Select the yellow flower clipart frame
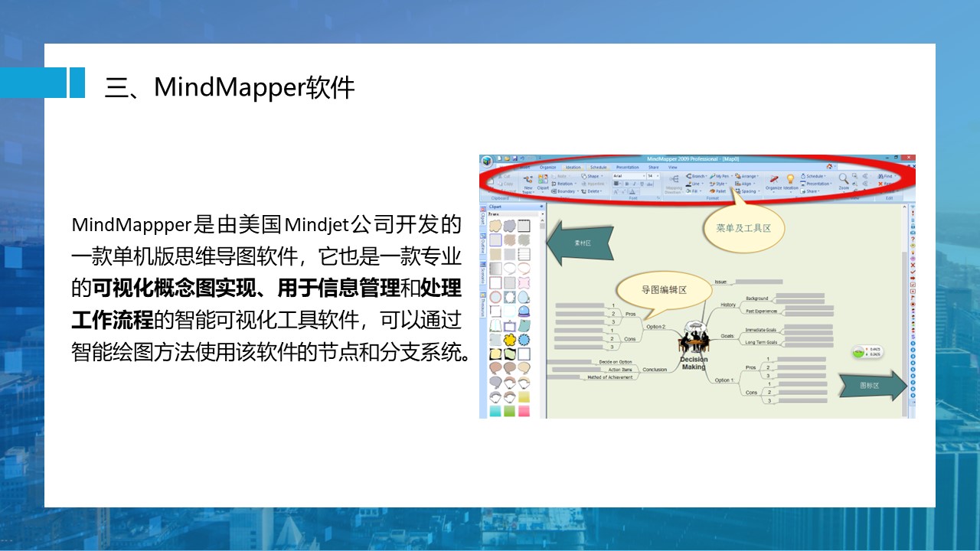 pos(509,340)
